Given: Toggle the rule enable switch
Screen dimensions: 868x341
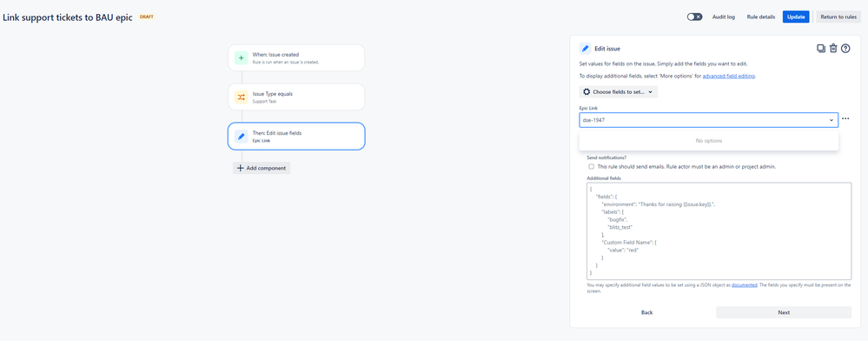Looking at the screenshot, I should click(694, 17).
